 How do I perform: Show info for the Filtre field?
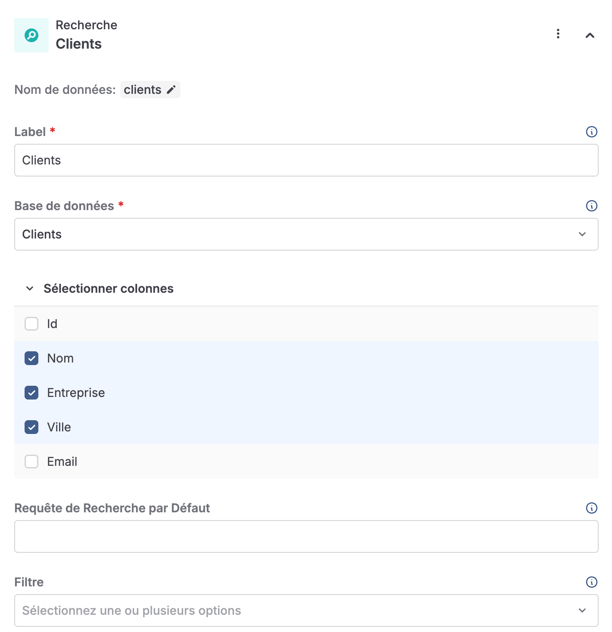pos(591,582)
